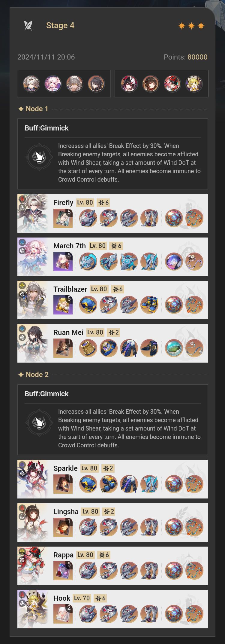
Task: Open Trailblazer's yellow-blue boots relic
Action: (149, 305)
